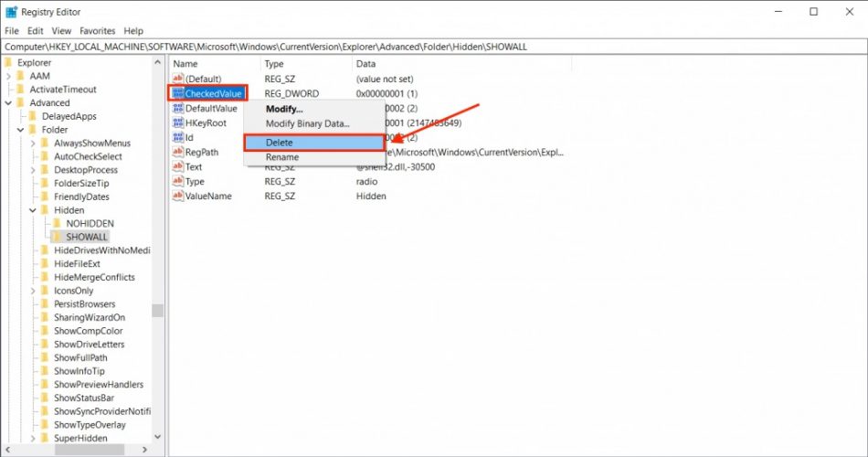Click the ShowStatusBar folder icon

(46, 398)
